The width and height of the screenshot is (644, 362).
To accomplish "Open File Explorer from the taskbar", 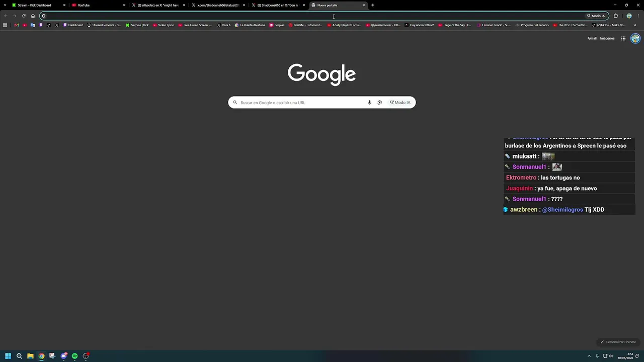I will [x=30, y=356].
